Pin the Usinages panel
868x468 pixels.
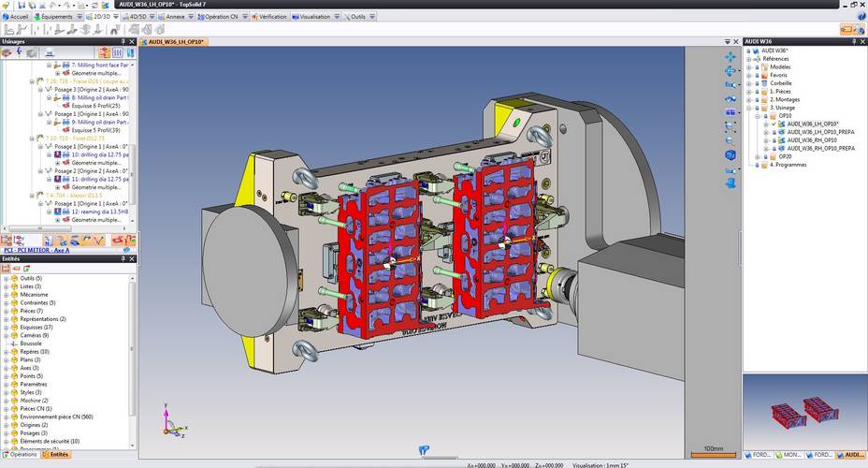(x=123, y=41)
